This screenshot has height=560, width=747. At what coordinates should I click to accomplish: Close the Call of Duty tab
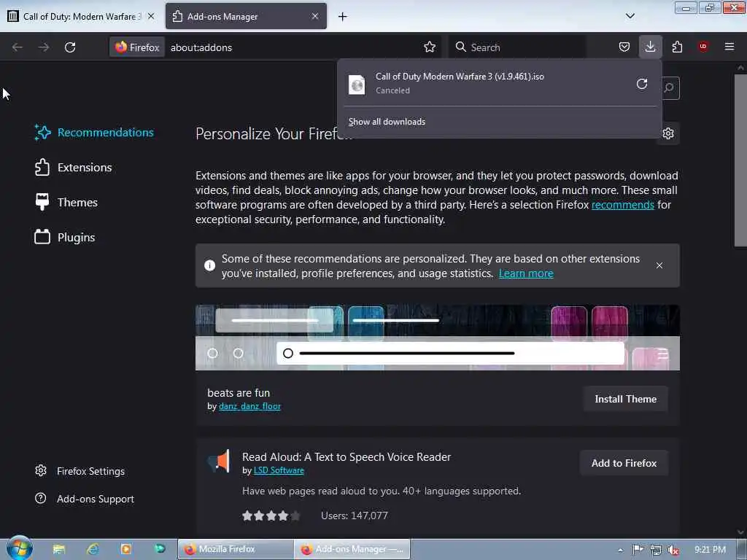point(151,16)
